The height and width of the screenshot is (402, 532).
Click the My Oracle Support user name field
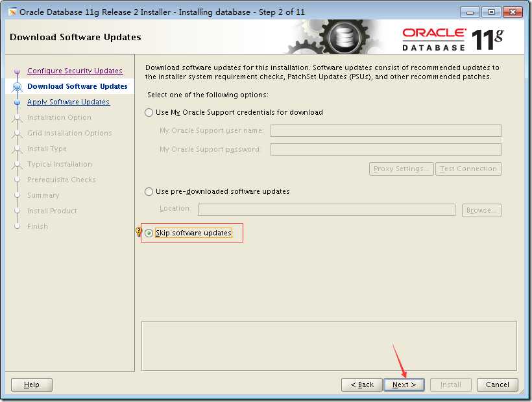386,130
